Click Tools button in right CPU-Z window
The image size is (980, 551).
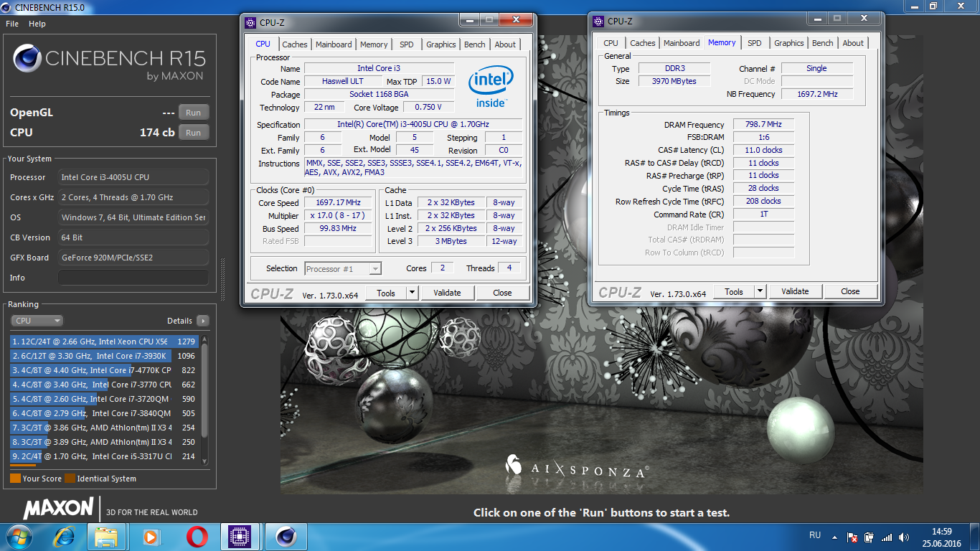(x=734, y=291)
